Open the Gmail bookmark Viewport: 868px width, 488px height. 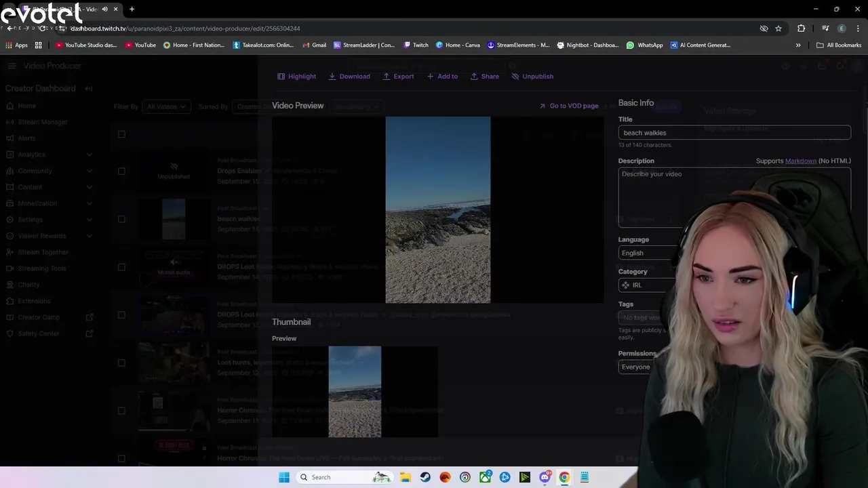314,45
